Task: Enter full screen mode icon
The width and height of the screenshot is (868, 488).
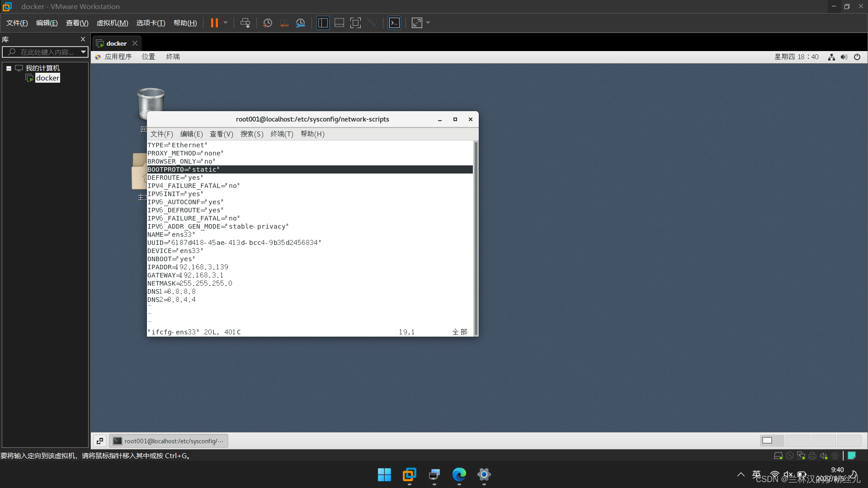Action: point(355,23)
